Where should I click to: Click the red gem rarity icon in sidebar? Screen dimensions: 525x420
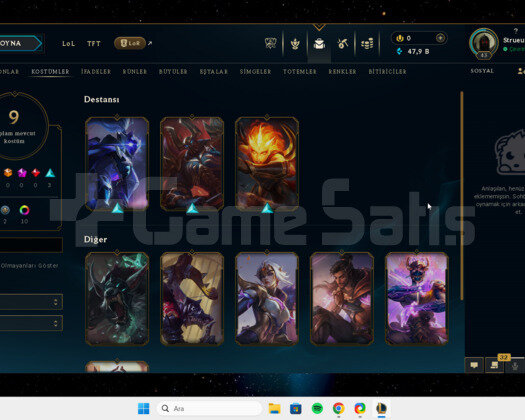point(35,173)
